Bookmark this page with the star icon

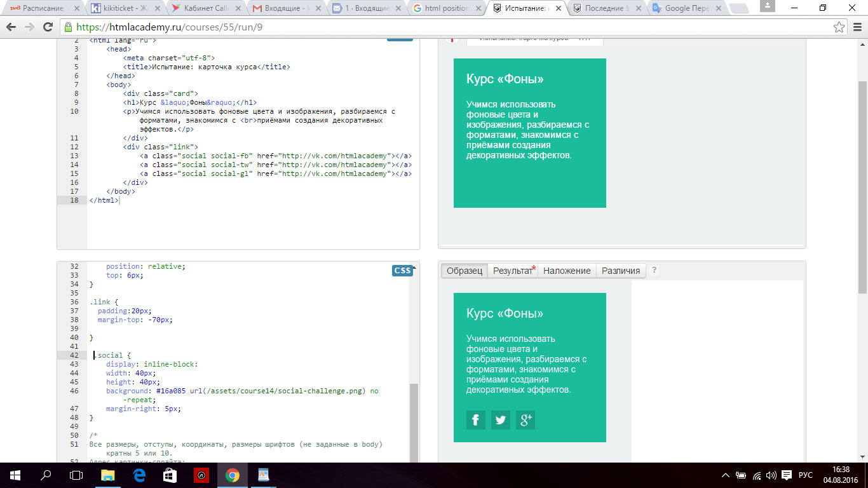click(x=839, y=27)
